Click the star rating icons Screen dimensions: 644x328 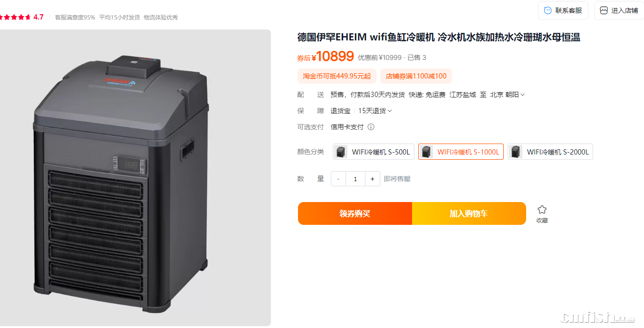[x=14, y=17]
